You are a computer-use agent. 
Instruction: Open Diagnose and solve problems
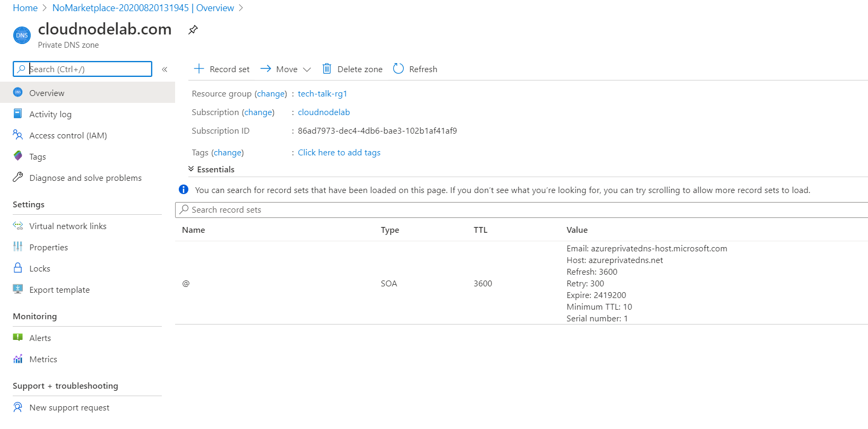85,178
